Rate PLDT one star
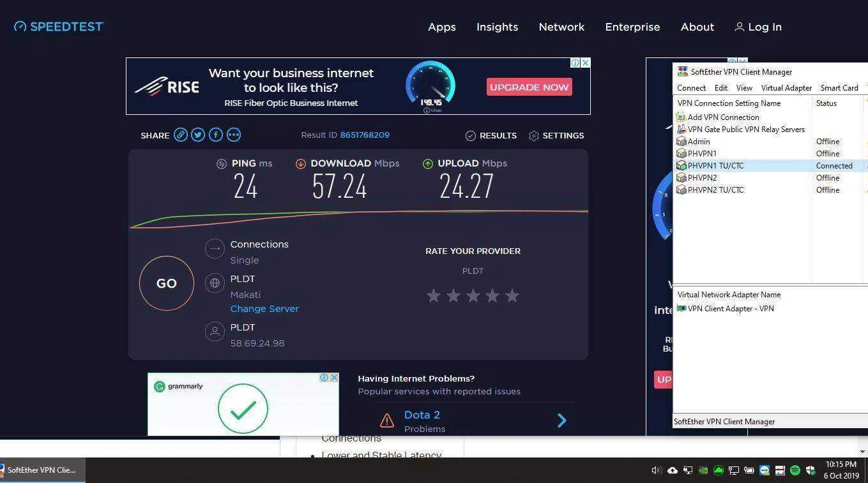The image size is (868, 483). point(434,295)
